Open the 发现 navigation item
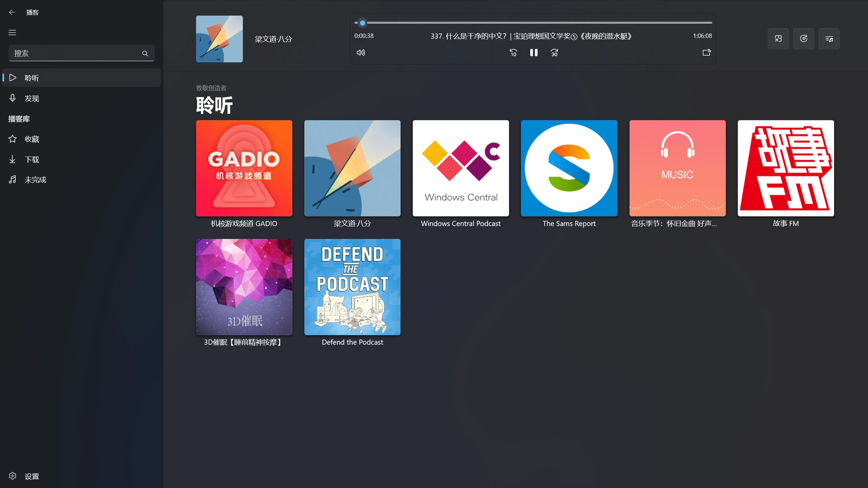Viewport: 868px width, 488px height. [x=81, y=98]
